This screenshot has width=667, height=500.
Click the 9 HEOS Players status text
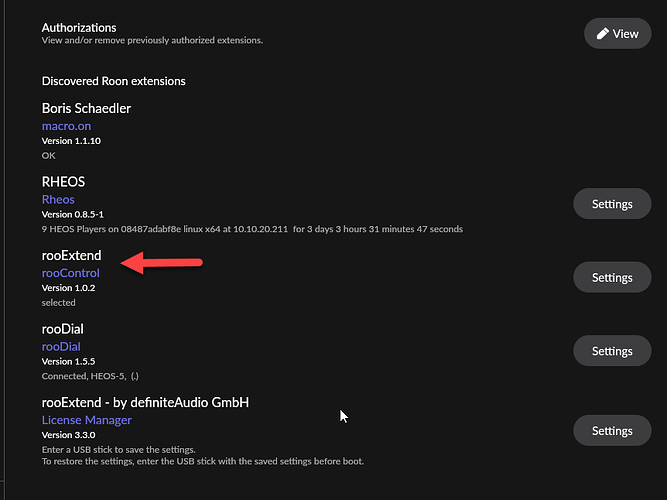pyautogui.click(x=252, y=229)
